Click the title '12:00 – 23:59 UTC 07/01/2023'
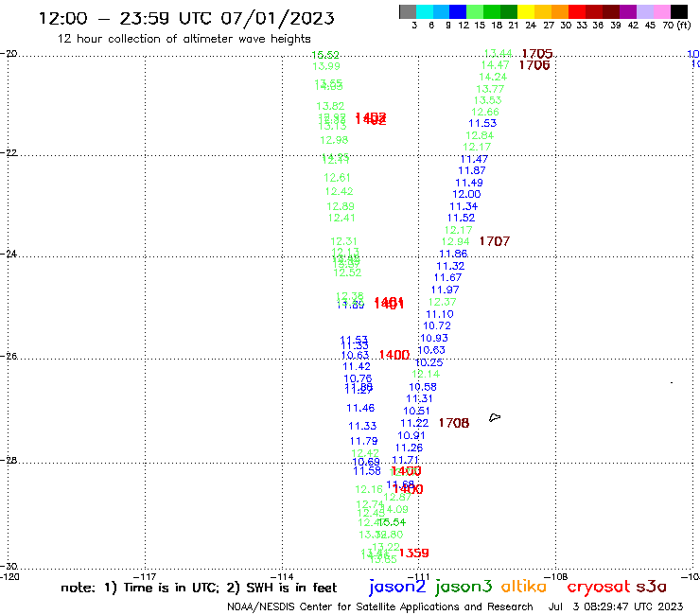The image size is (700, 615). 186,18
